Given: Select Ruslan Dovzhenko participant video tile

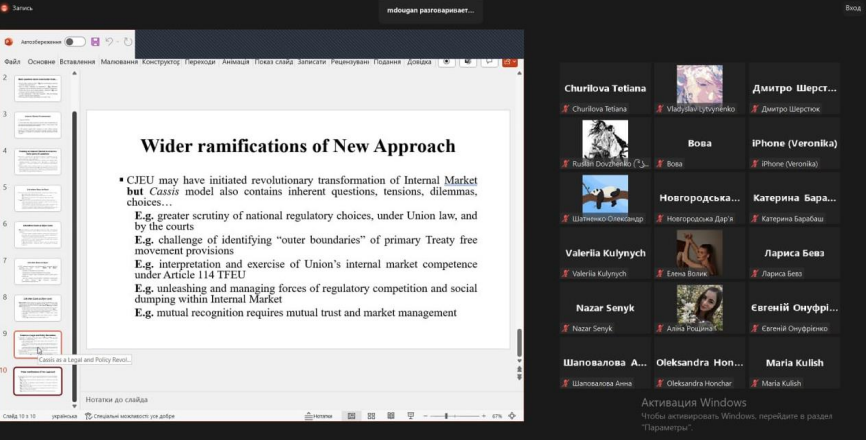Looking at the screenshot, I should pyautogui.click(x=605, y=144).
